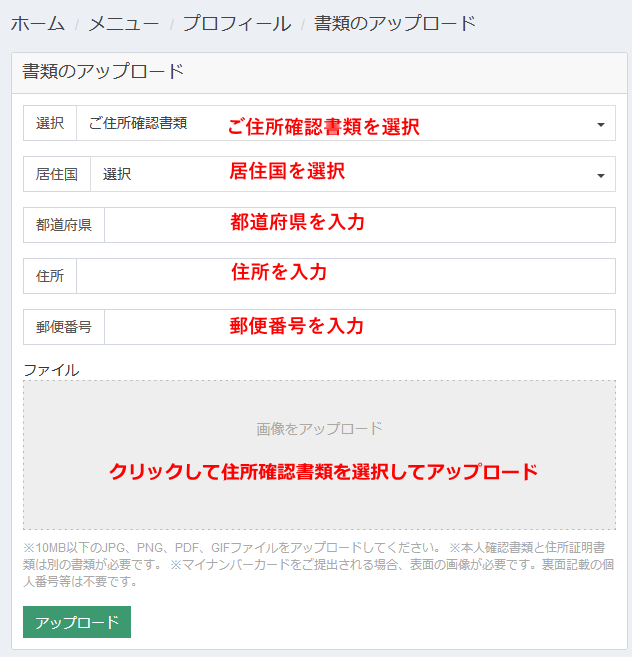
Task: Click the ファイル section label
Action: (51, 370)
